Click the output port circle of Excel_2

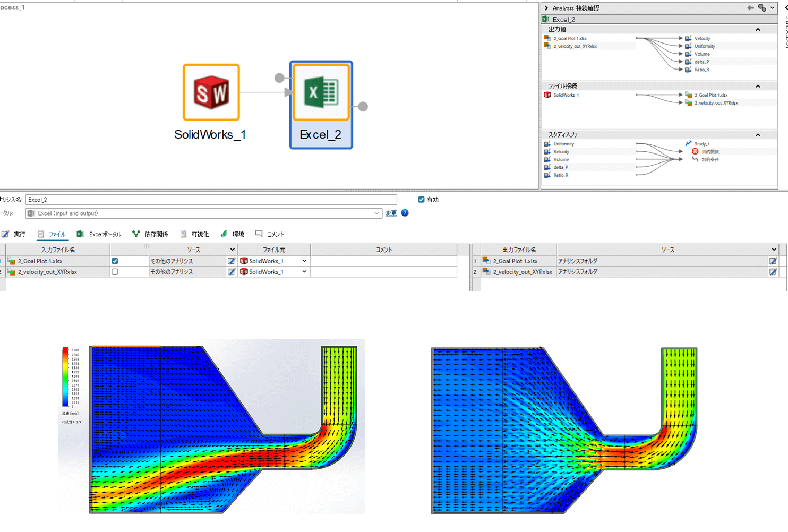pos(363,106)
